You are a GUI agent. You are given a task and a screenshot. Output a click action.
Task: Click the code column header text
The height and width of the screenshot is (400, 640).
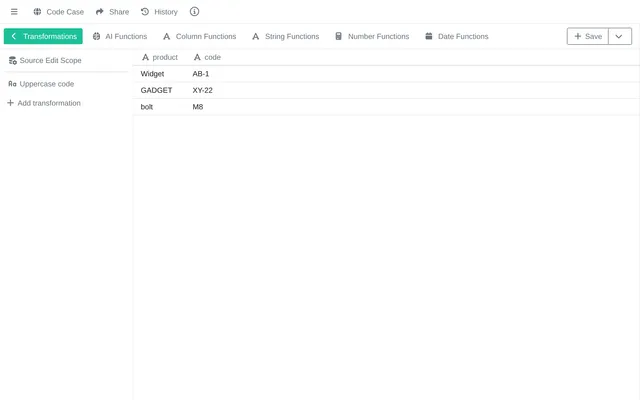[x=213, y=58]
